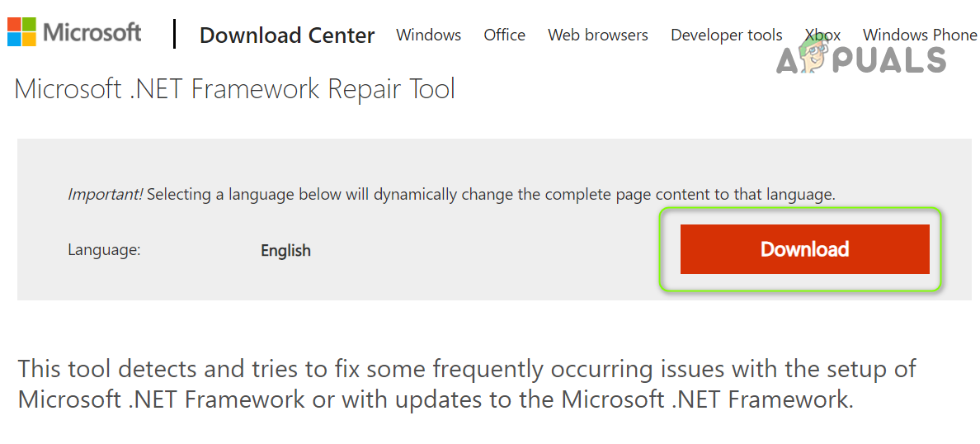Click the italic Important! notice word

[x=105, y=195]
